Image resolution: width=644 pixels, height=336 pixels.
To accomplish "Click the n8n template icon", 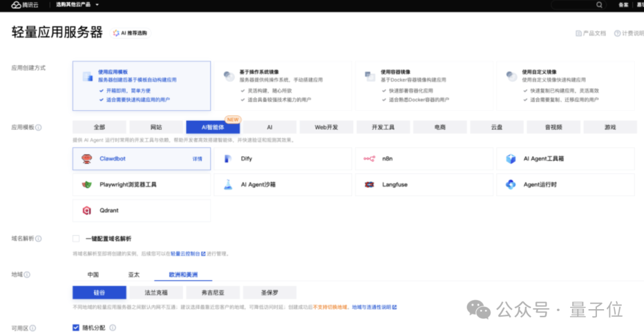I will [x=369, y=159].
